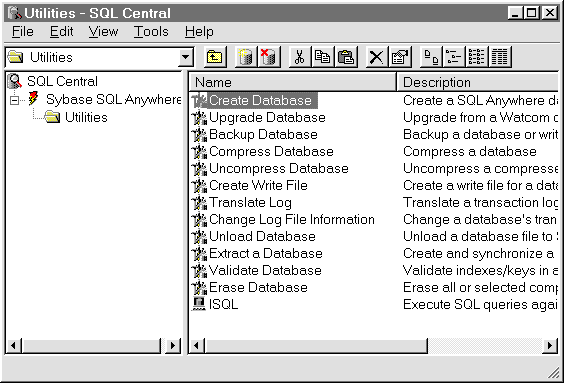Click the Copy toolbar icon
The height and width of the screenshot is (384, 564).
tap(323, 57)
